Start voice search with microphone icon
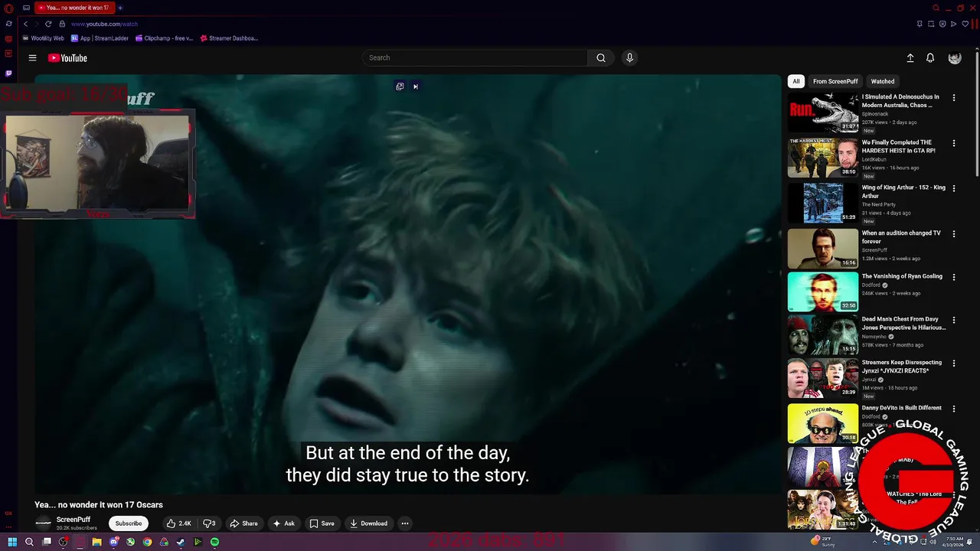980x551 pixels. 629,57
